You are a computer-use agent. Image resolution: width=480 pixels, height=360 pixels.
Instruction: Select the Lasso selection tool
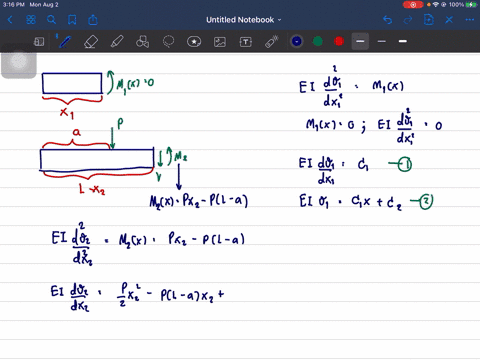coord(168,42)
